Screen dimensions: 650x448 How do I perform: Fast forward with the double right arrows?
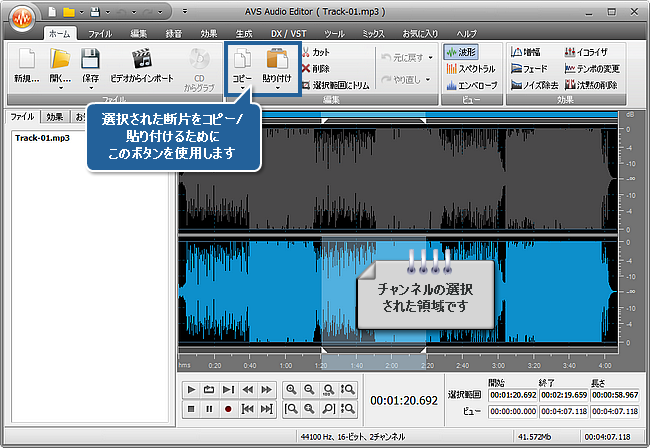coord(267,390)
